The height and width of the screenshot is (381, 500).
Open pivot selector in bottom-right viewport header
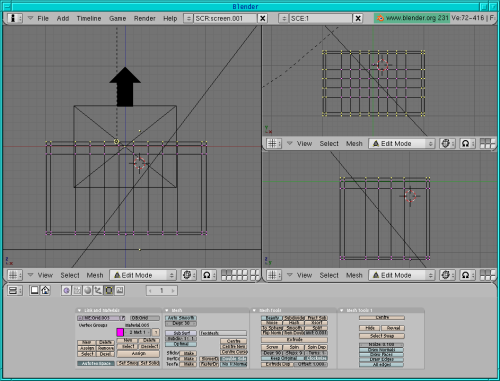[468, 275]
